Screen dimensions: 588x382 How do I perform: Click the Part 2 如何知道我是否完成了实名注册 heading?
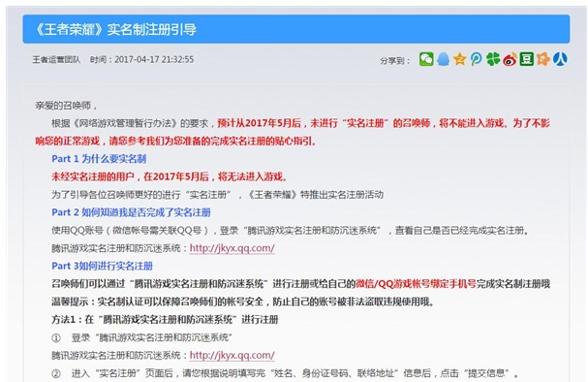(131, 212)
